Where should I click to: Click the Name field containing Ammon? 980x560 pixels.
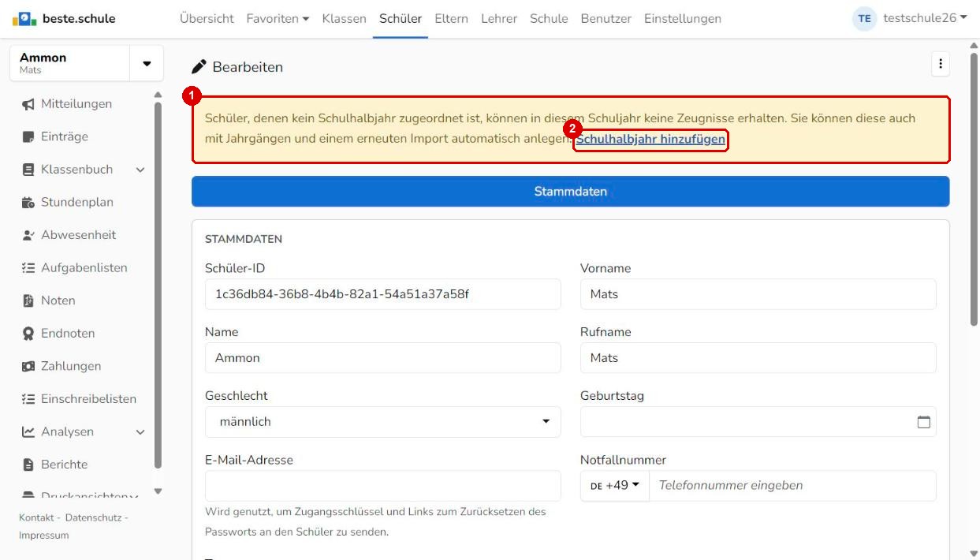(382, 358)
